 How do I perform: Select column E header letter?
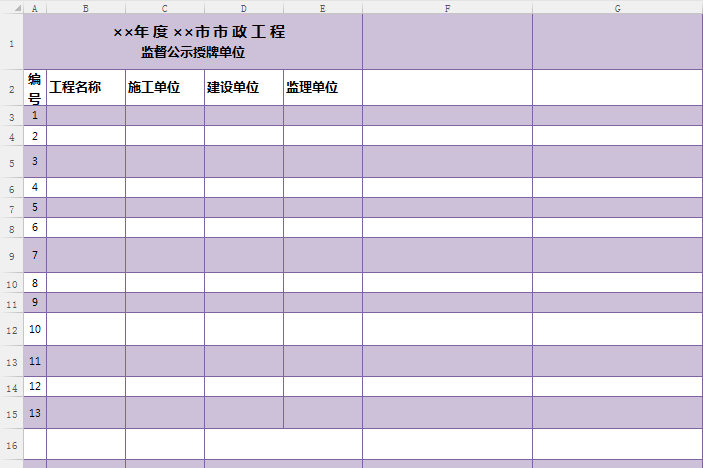coord(322,8)
